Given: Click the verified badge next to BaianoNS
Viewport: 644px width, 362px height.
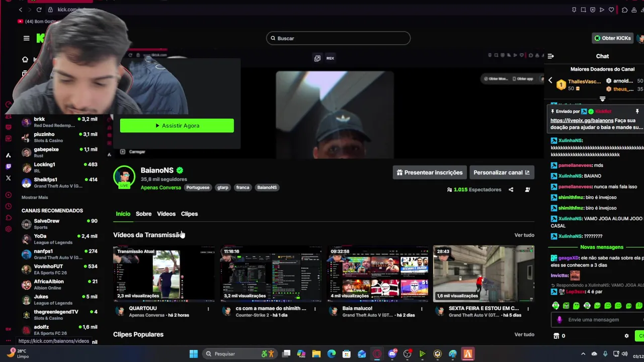Looking at the screenshot, I should click(x=180, y=170).
